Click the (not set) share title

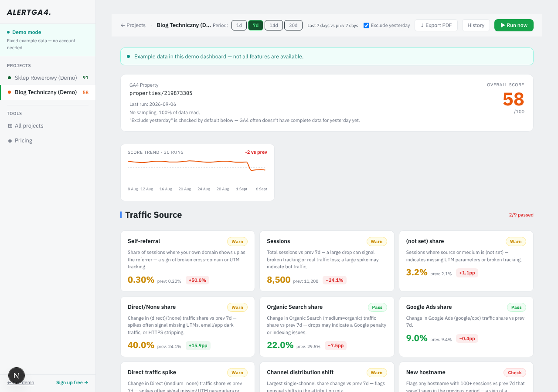point(424,241)
